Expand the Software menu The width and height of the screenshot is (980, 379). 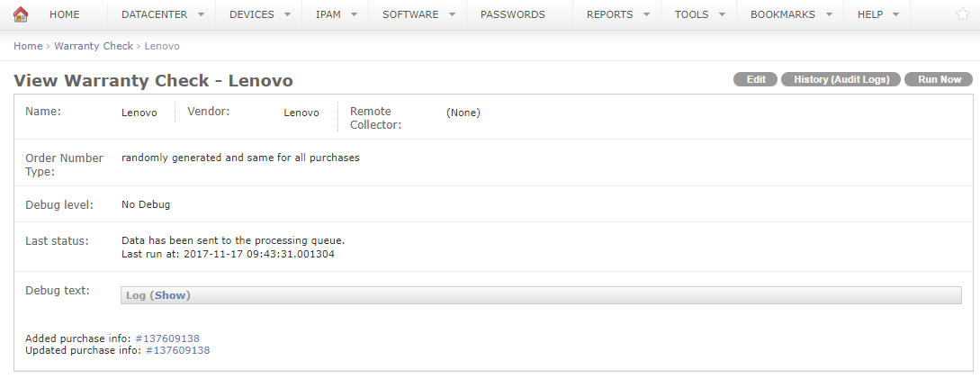click(x=418, y=14)
